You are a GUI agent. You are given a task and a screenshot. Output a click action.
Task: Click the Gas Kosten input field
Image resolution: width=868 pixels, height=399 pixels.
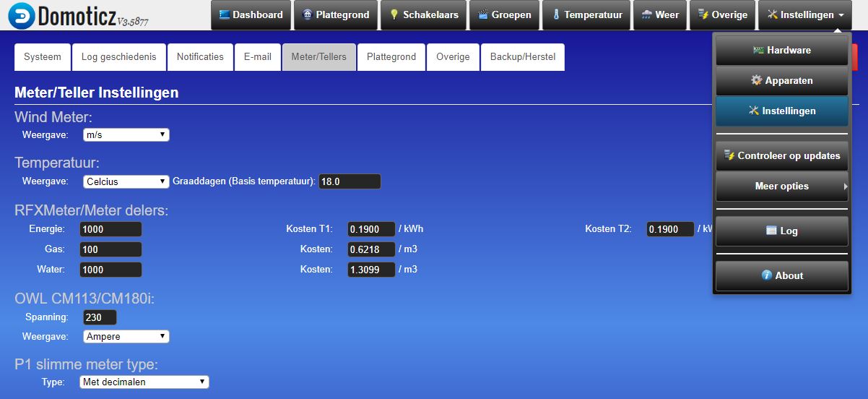[371, 250]
